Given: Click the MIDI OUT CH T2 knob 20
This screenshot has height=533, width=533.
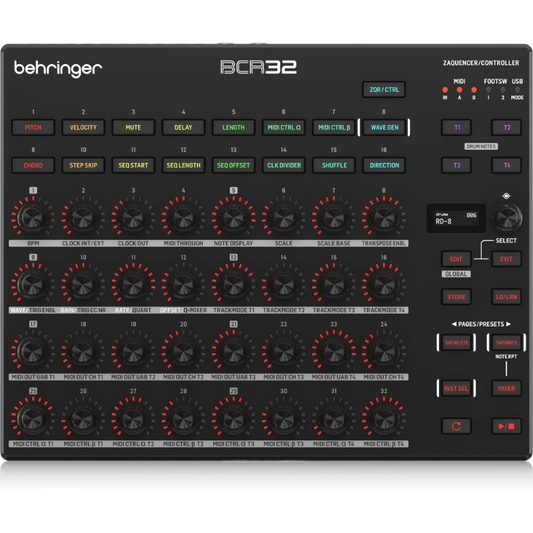Looking at the screenshot, I should pyautogui.click(x=183, y=351).
